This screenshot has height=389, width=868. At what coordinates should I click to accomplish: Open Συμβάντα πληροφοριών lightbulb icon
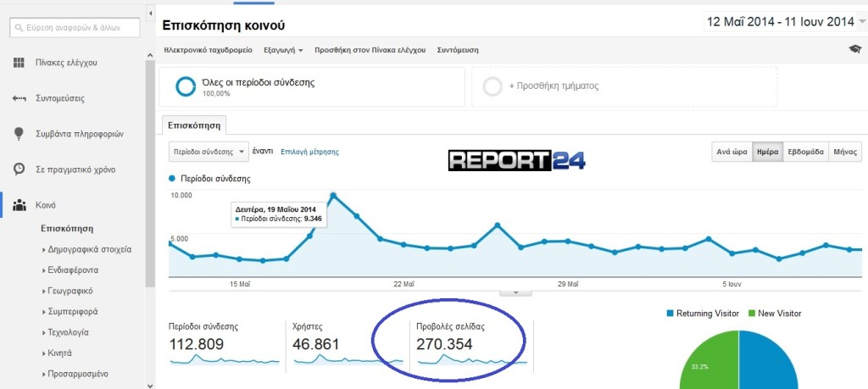[19, 133]
